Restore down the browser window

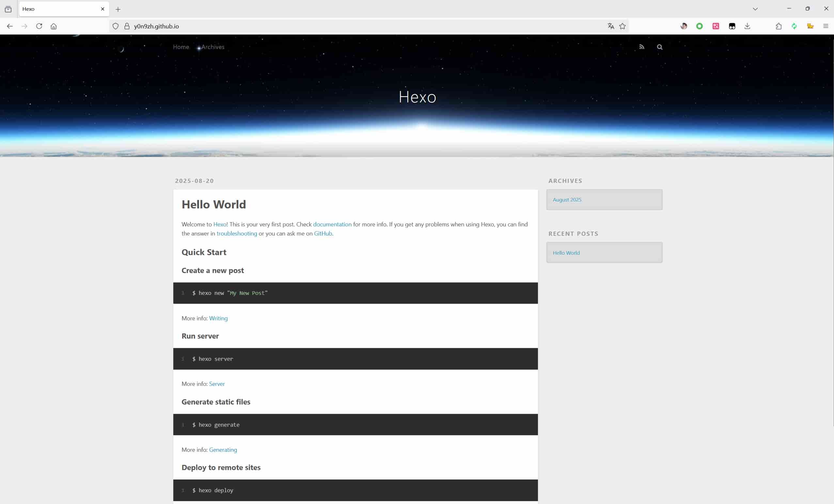pyautogui.click(x=808, y=9)
